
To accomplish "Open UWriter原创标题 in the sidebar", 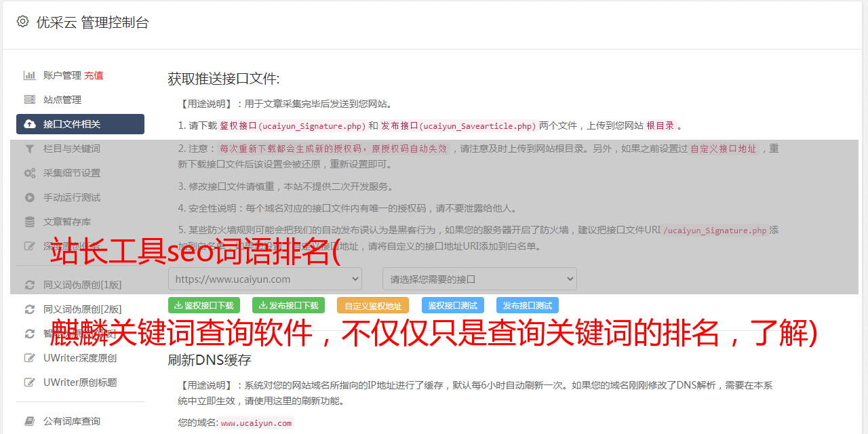I will point(80,382).
